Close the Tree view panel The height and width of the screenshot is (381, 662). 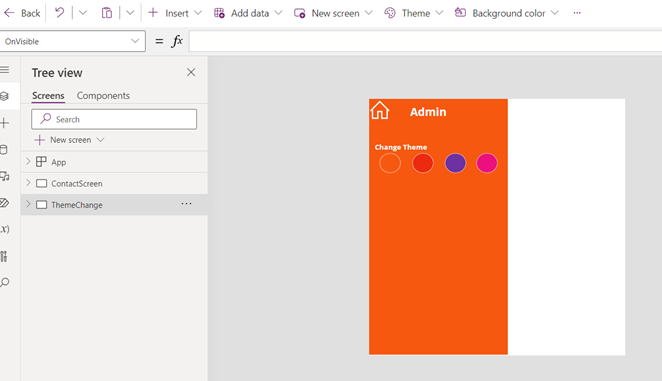191,72
